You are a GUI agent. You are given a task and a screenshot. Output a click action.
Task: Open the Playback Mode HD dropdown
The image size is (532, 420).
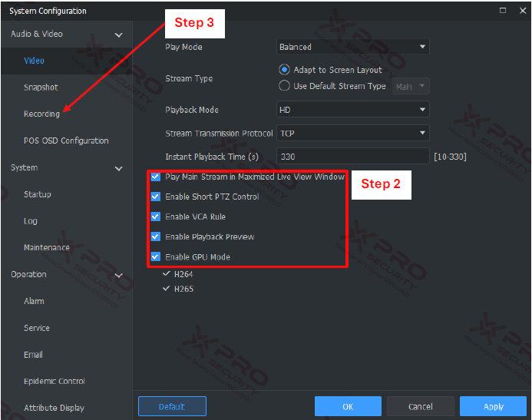(353, 110)
